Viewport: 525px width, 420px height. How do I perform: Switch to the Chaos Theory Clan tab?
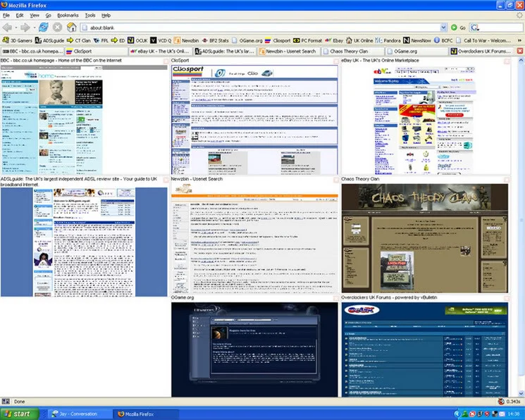[353, 51]
